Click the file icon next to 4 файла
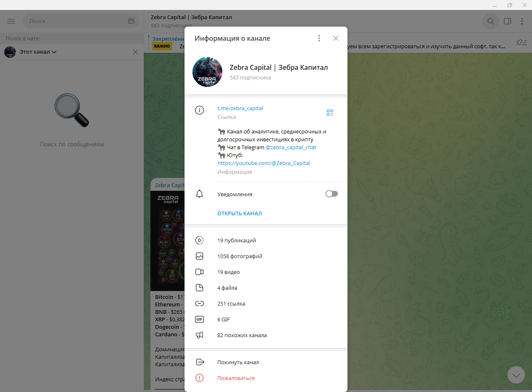The height and width of the screenshot is (392, 532). 199,288
